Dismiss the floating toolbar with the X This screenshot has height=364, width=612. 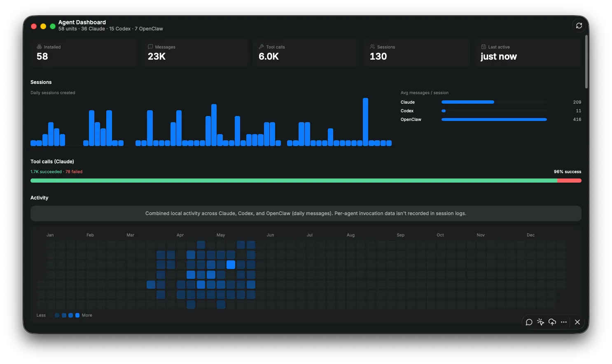click(x=577, y=322)
